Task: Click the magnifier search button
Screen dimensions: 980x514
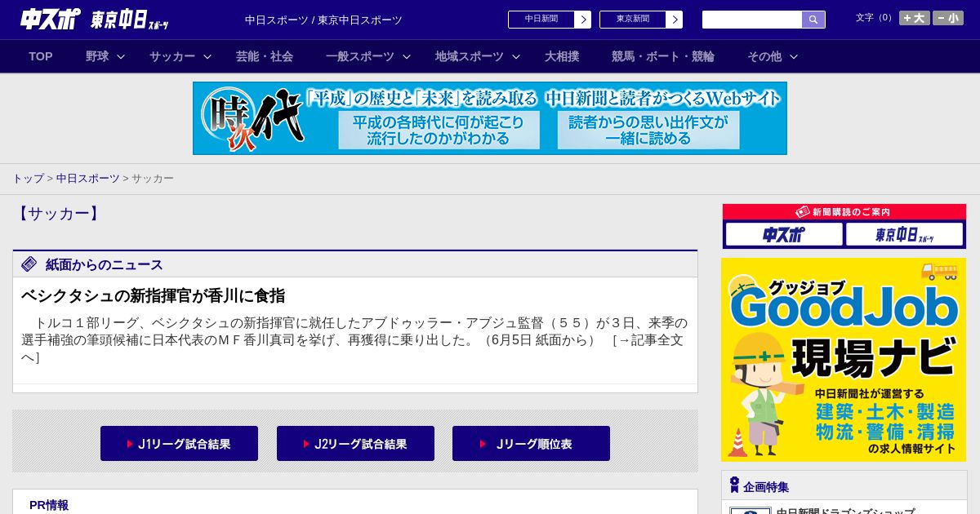Action: [x=813, y=20]
